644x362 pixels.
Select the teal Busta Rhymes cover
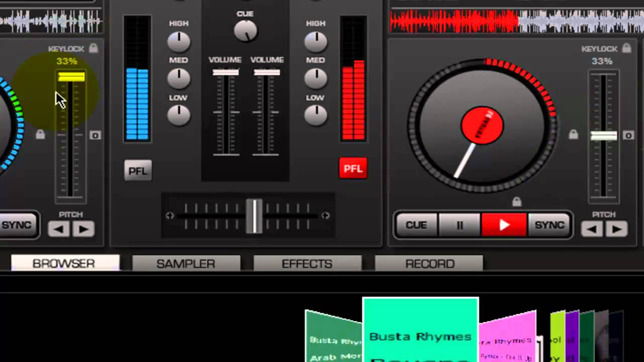[420, 330]
